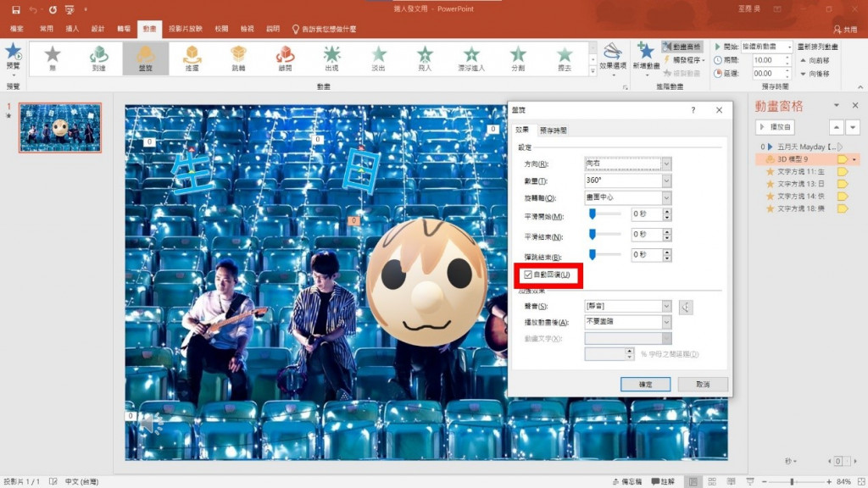The width and height of the screenshot is (868, 488).
Task: Open the 常用 (Home) ribbon tab
Action: (x=47, y=29)
